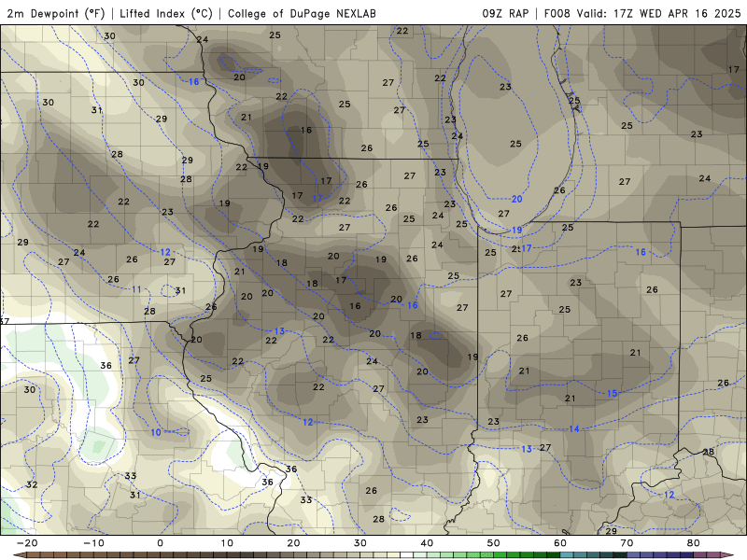Image resolution: width=747 pixels, height=560 pixels.
Task: Click the 80 label on the color scale
Action: [x=694, y=543]
